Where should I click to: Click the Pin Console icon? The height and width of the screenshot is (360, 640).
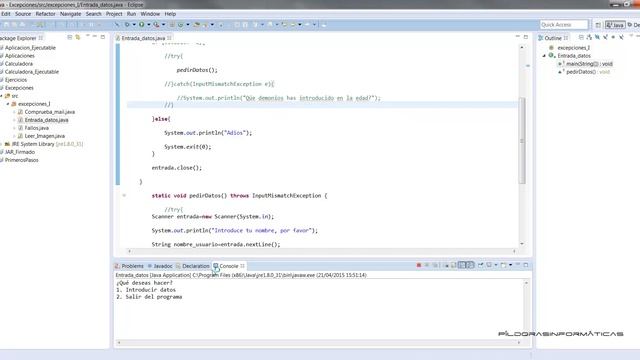tap(481, 265)
